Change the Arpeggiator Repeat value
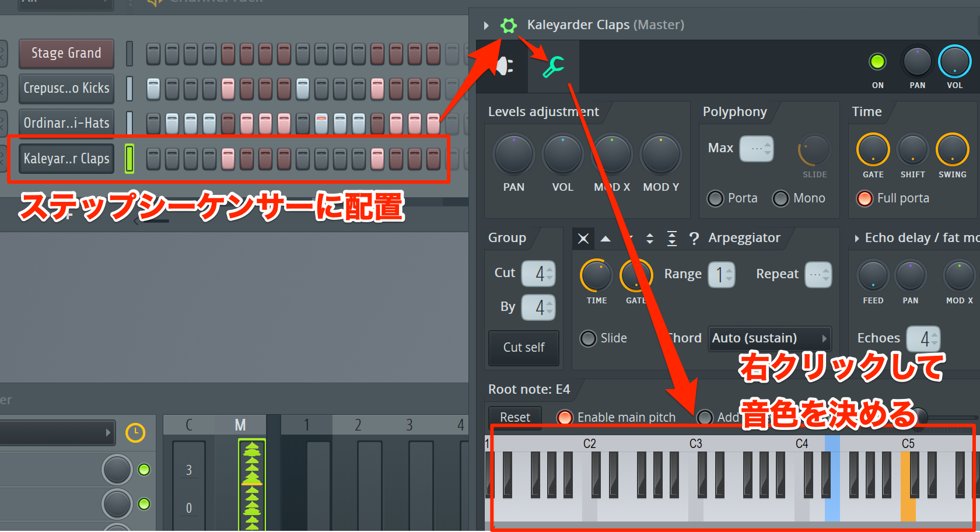980x532 pixels. (818, 275)
